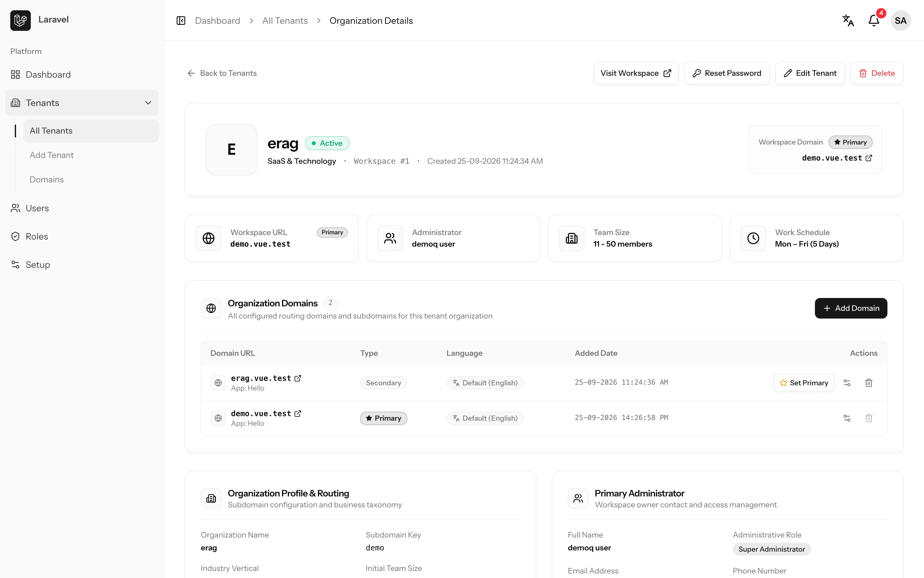
Task: Click the green Active status badge
Action: (x=327, y=143)
